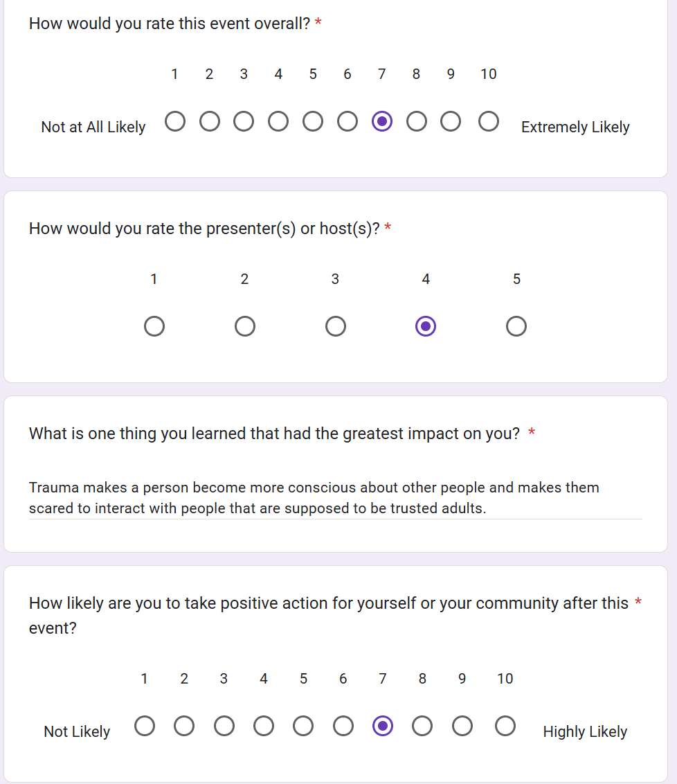The height and width of the screenshot is (784, 677).
Task: Choose 1 for taking positive action likelihood
Action: coord(145,726)
